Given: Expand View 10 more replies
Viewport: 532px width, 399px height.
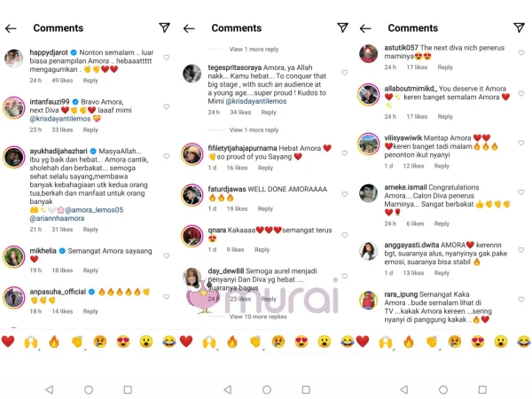Looking at the screenshot, I should point(258,317).
